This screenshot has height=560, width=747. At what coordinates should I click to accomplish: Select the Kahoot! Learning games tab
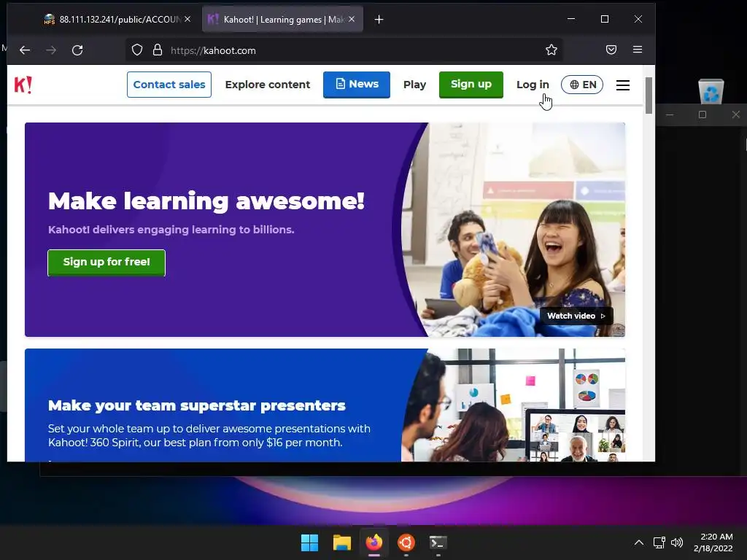(x=282, y=20)
